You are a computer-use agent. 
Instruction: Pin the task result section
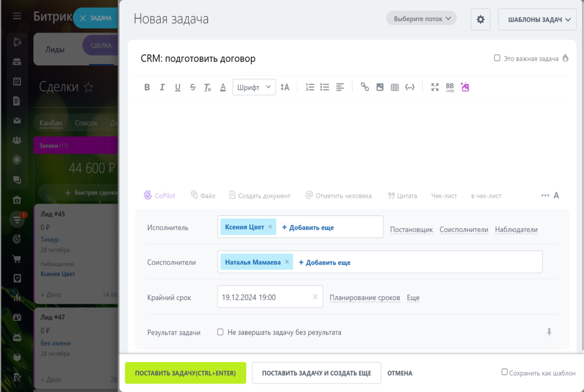coord(549,333)
